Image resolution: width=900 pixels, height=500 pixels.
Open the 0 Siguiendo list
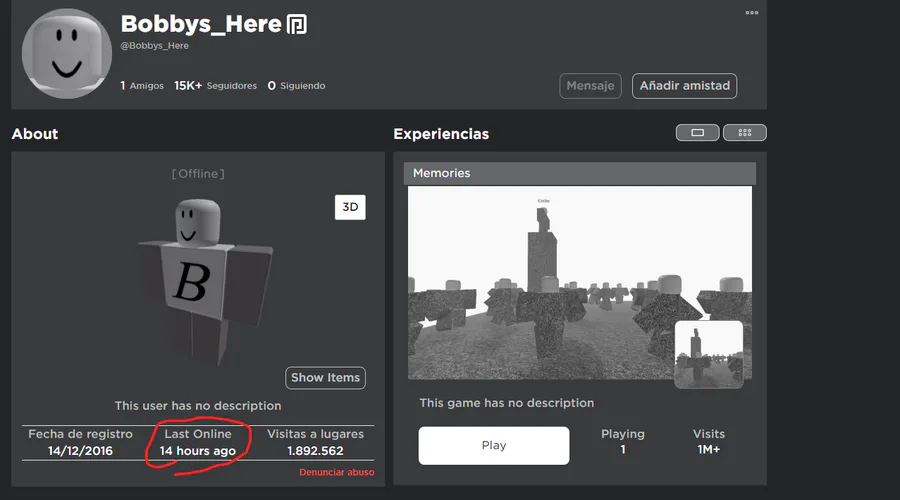tap(296, 86)
